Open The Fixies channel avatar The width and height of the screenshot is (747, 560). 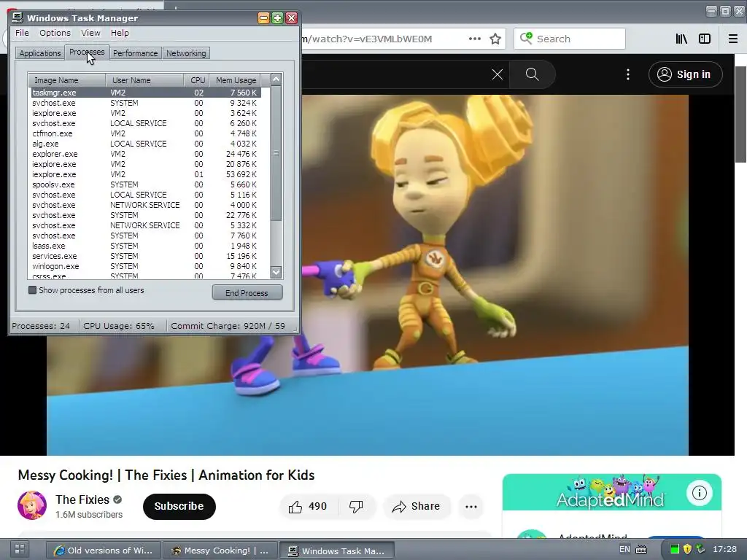coord(32,506)
